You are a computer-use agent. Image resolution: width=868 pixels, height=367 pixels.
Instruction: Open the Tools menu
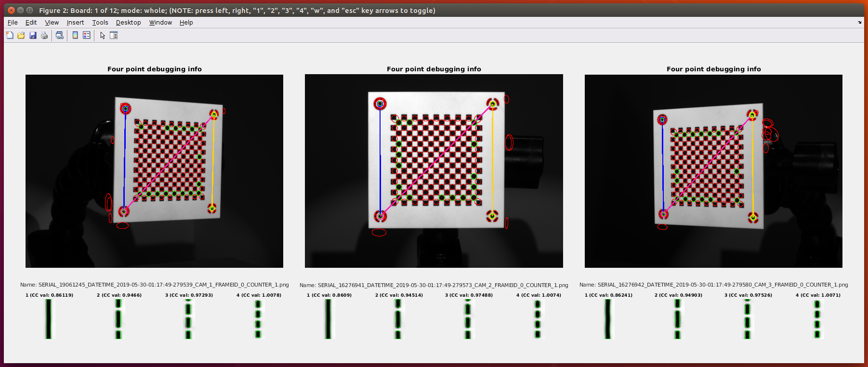(100, 22)
